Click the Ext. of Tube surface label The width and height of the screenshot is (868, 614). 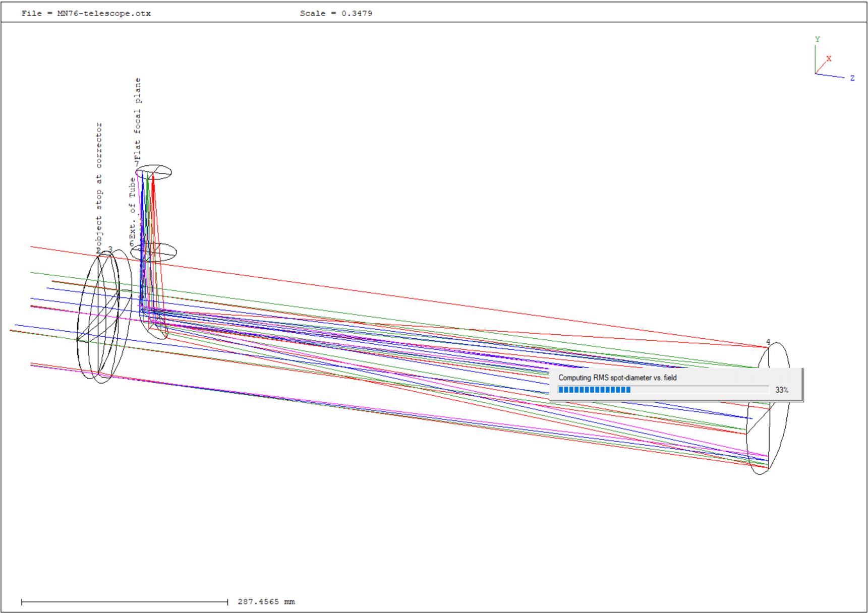(x=133, y=208)
